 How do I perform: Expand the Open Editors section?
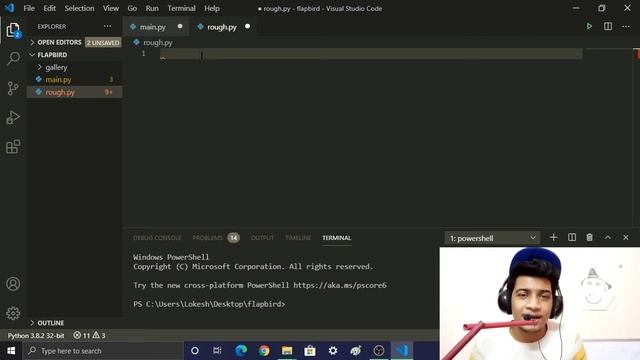coord(59,42)
